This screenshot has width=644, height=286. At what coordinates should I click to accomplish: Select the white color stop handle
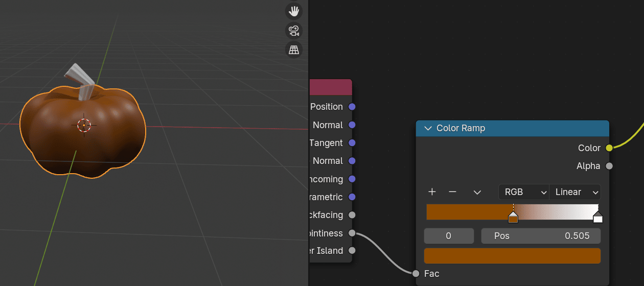(x=597, y=218)
